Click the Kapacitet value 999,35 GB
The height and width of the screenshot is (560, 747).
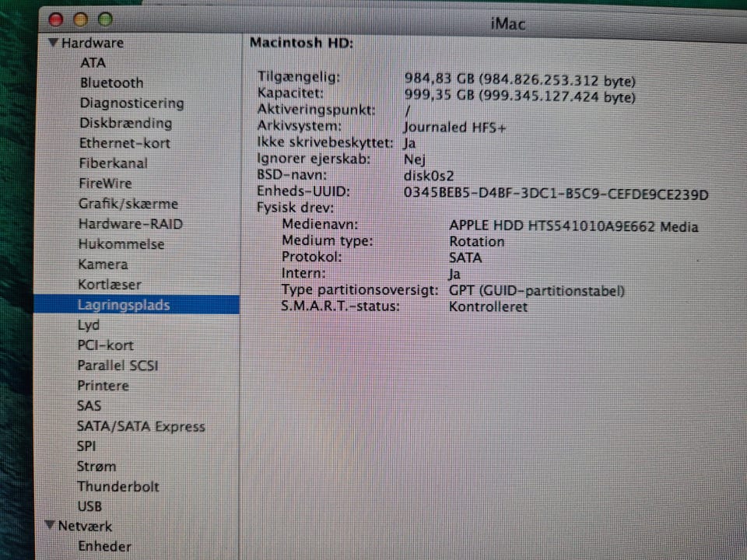coord(519,96)
